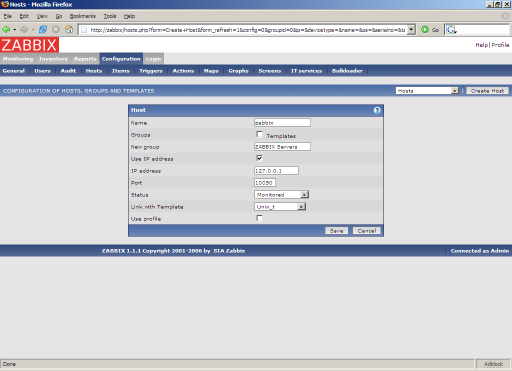Open the Tools menu
The height and width of the screenshot is (371, 512).
click(x=110, y=16)
